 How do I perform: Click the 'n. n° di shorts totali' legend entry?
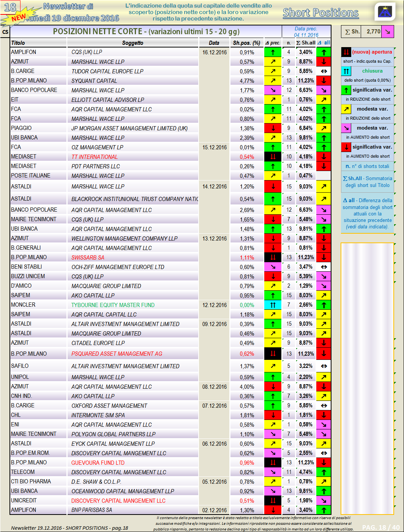(367, 166)
